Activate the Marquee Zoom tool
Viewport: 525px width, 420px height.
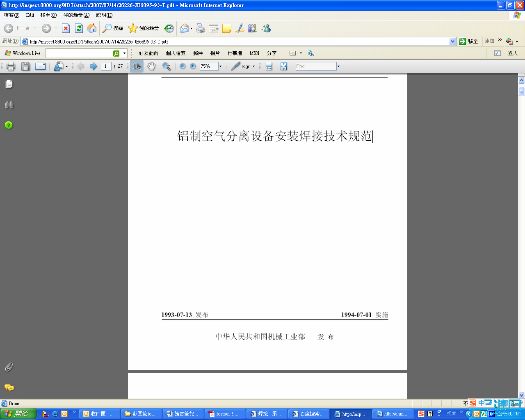tap(167, 66)
